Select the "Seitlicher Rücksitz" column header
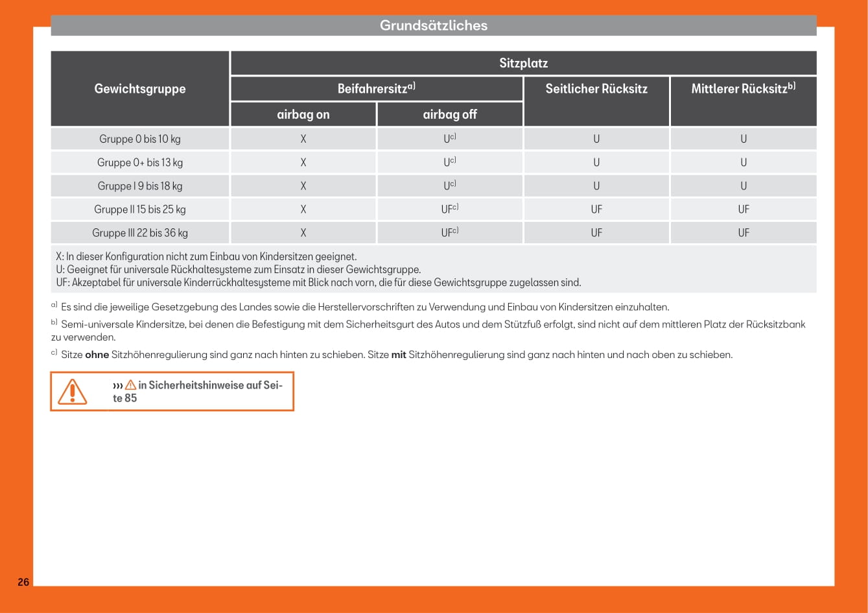Screen dimensions: 868x613 coord(596,89)
